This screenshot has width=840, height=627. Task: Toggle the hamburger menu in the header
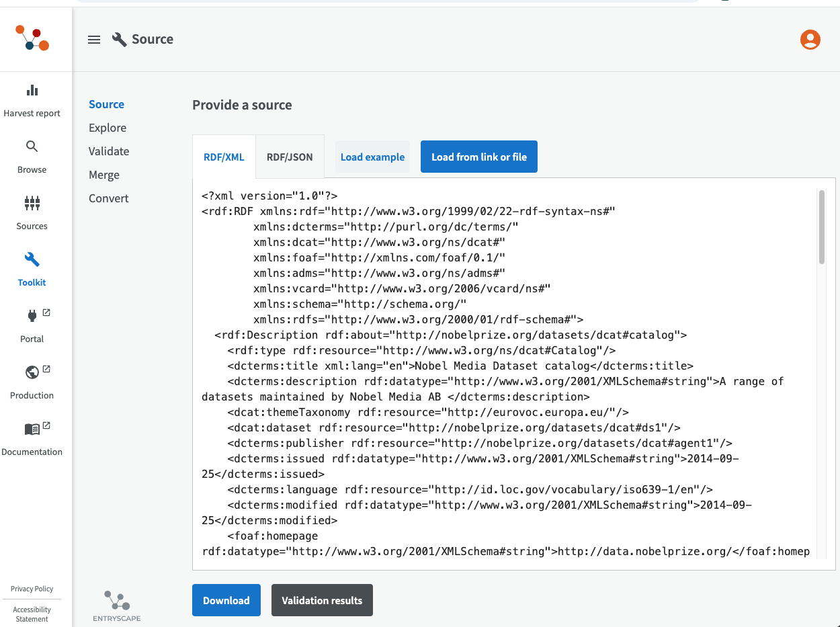point(94,40)
